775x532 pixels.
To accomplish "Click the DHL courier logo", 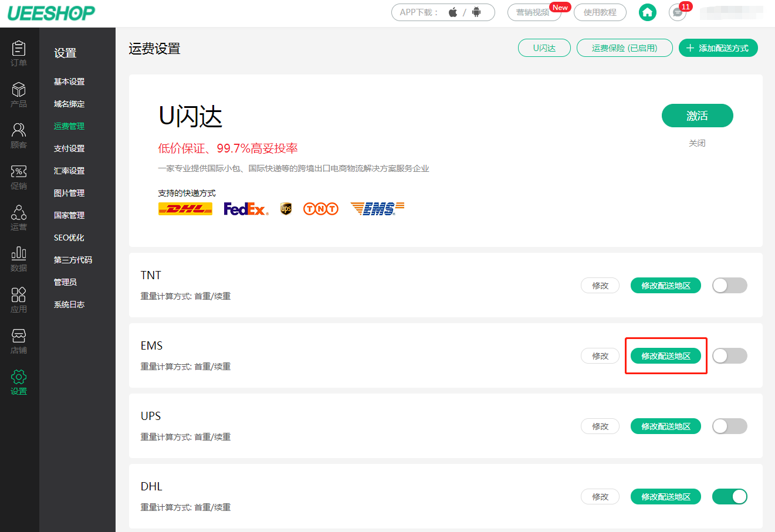I will [185, 209].
